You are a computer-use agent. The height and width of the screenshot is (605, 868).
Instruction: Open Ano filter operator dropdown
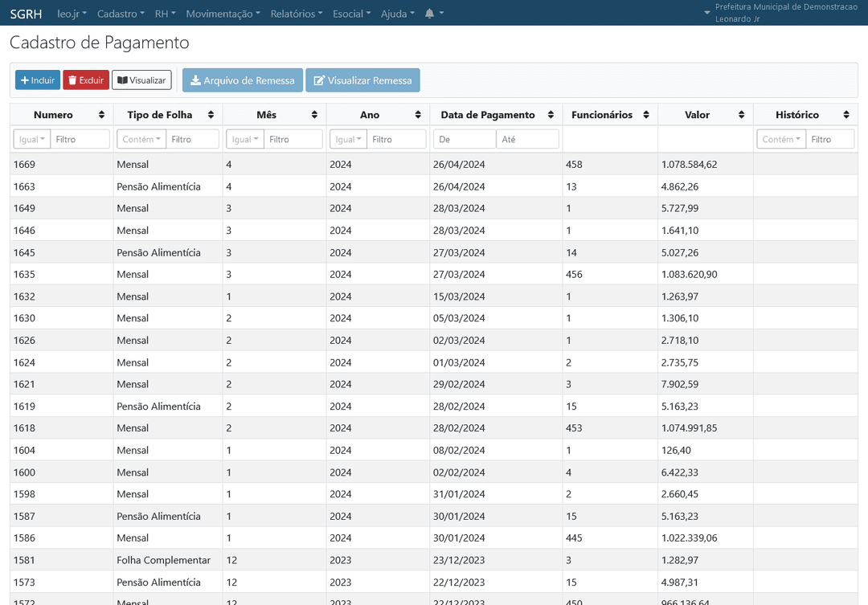click(x=348, y=139)
